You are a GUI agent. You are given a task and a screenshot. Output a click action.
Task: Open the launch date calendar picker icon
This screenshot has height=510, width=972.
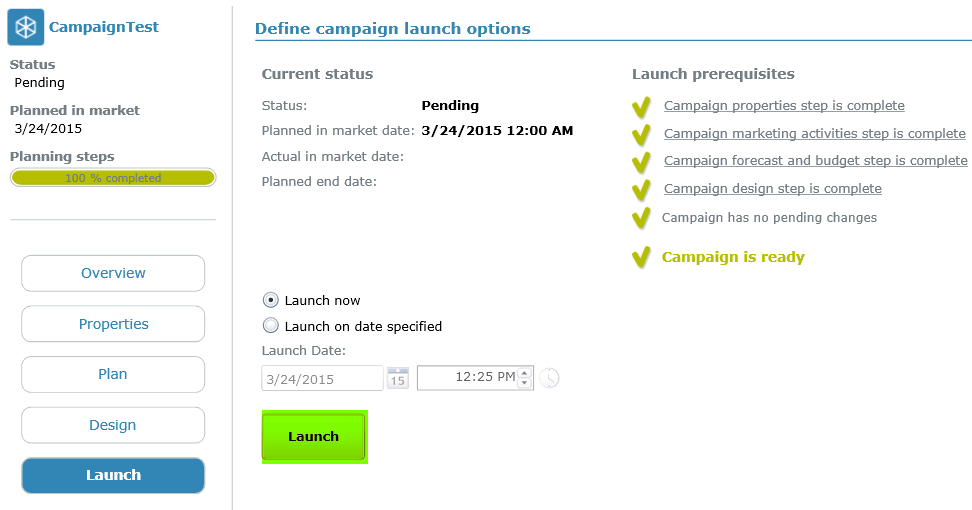(x=398, y=378)
